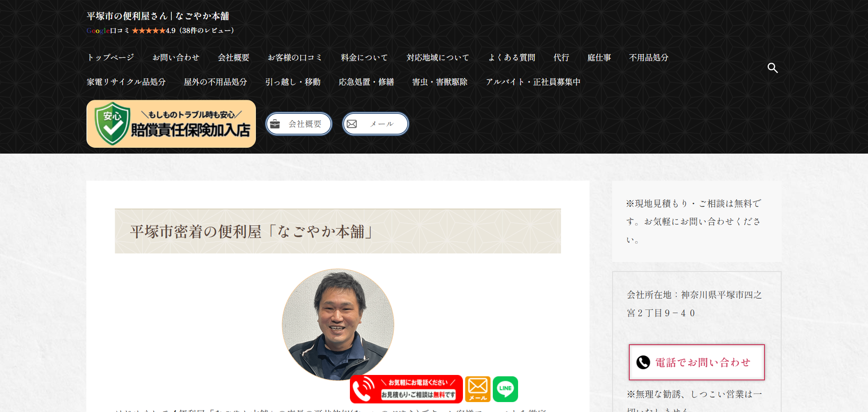Go to トップページ in navigation
Viewport: 868px width, 412px height.
click(x=111, y=57)
